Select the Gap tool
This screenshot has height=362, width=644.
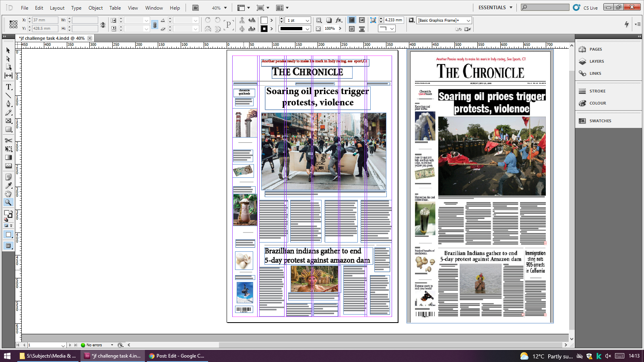8,76
